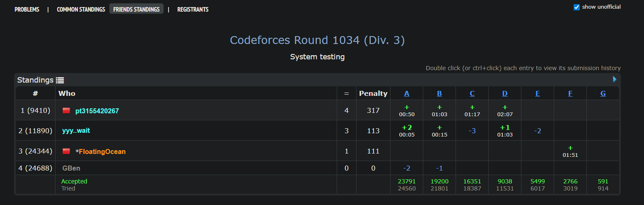Open the Registrants tab
The image size is (644, 205).
click(x=193, y=10)
